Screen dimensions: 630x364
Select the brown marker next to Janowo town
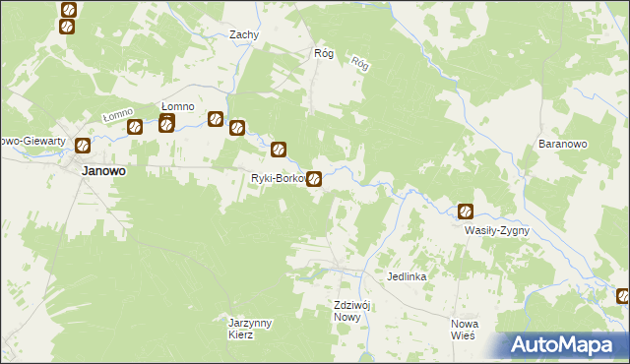(83, 146)
